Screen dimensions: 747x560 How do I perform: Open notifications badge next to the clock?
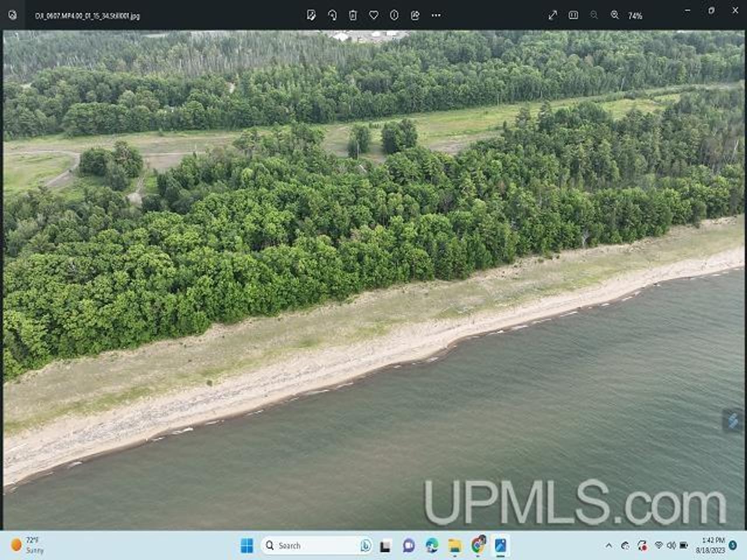(x=733, y=545)
